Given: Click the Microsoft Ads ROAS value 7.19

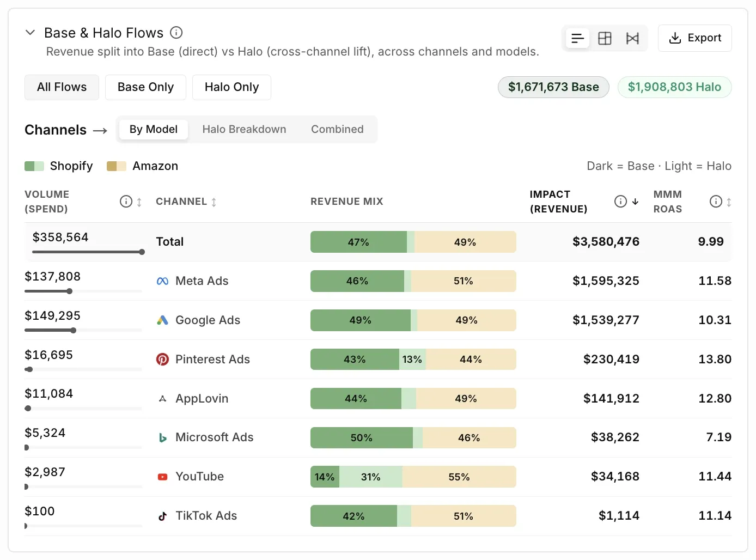Looking at the screenshot, I should pos(718,437).
